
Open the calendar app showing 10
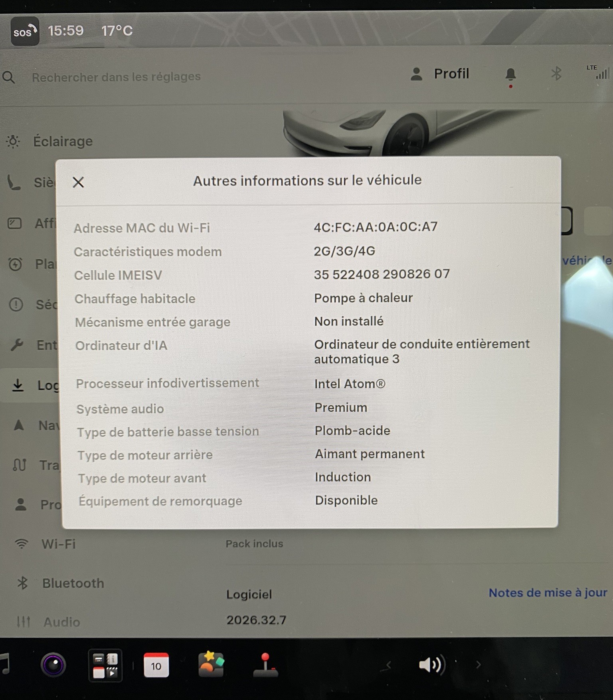(156, 665)
